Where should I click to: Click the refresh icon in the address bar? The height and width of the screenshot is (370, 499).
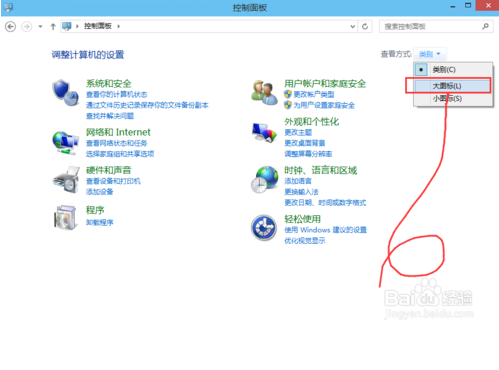(x=365, y=26)
